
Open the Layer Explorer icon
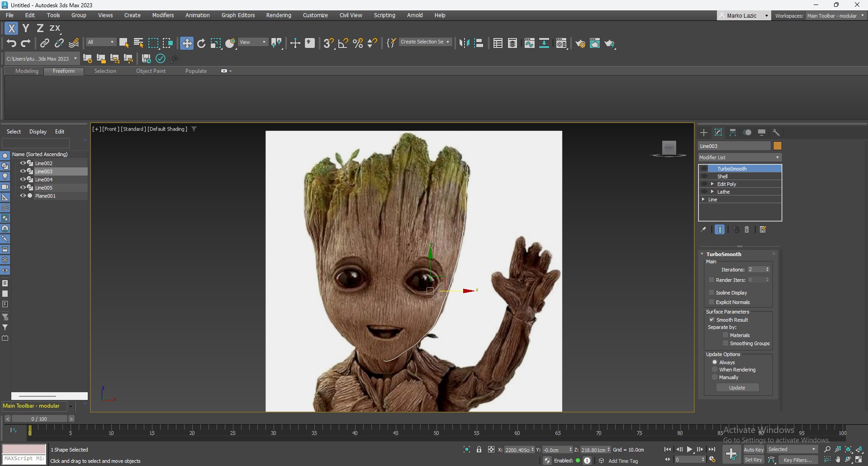click(512, 43)
